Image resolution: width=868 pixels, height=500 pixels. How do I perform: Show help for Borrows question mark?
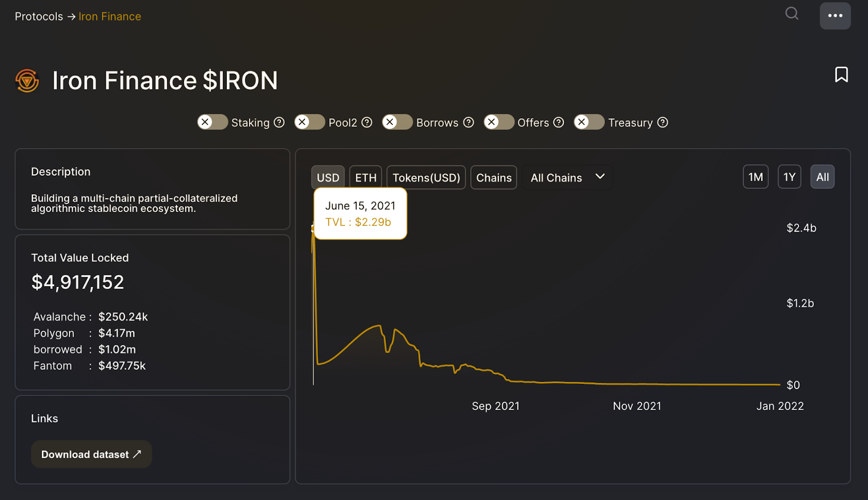pos(469,123)
